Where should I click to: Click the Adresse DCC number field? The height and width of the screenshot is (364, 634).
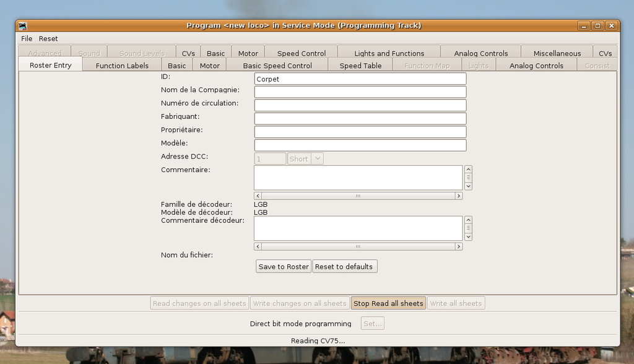[270, 158]
